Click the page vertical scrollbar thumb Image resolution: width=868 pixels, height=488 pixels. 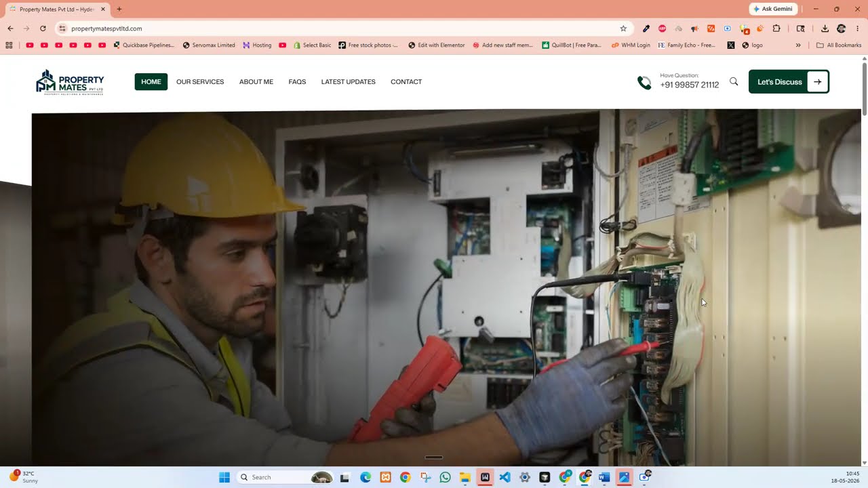tap(865, 88)
